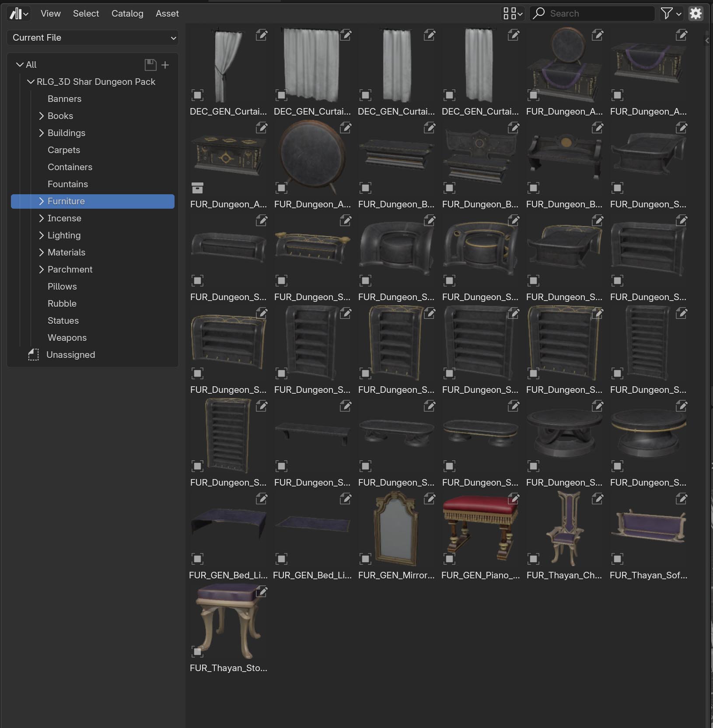The width and height of the screenshot is (713, 728).
Task: Open the Select menu
Action: tap(86, 14)
